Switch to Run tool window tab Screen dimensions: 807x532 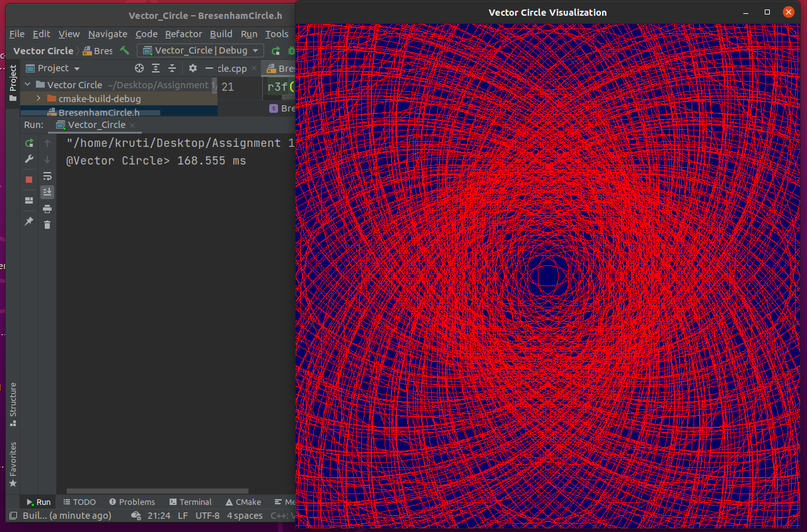click(x=38, y=502)
